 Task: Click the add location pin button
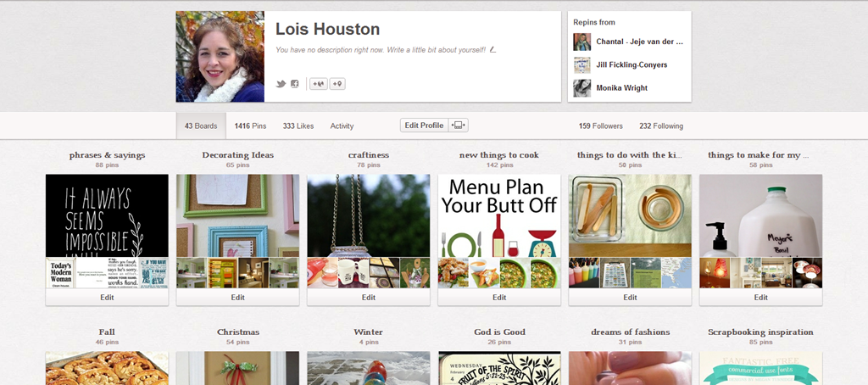tap(337, 84)
